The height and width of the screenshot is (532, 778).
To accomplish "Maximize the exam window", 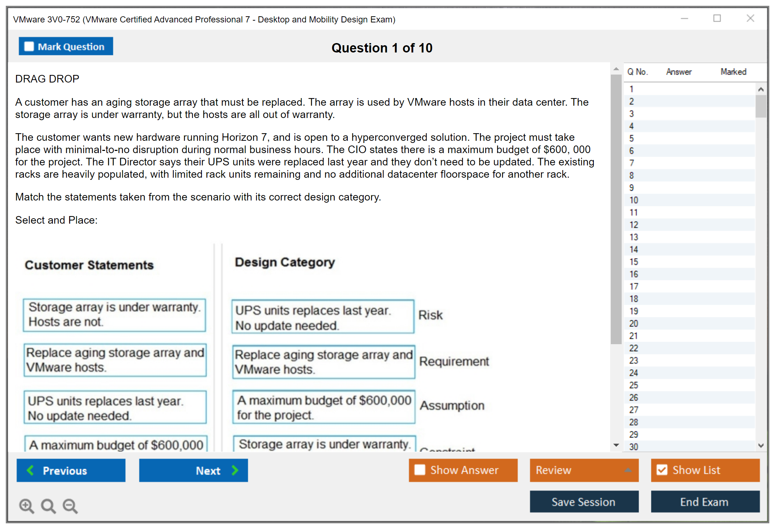I will click(x=717, y=18).
